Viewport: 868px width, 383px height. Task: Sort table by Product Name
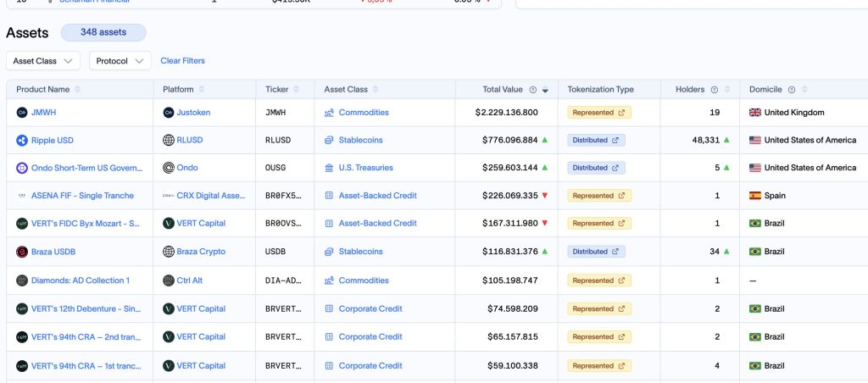pos(77,89)
